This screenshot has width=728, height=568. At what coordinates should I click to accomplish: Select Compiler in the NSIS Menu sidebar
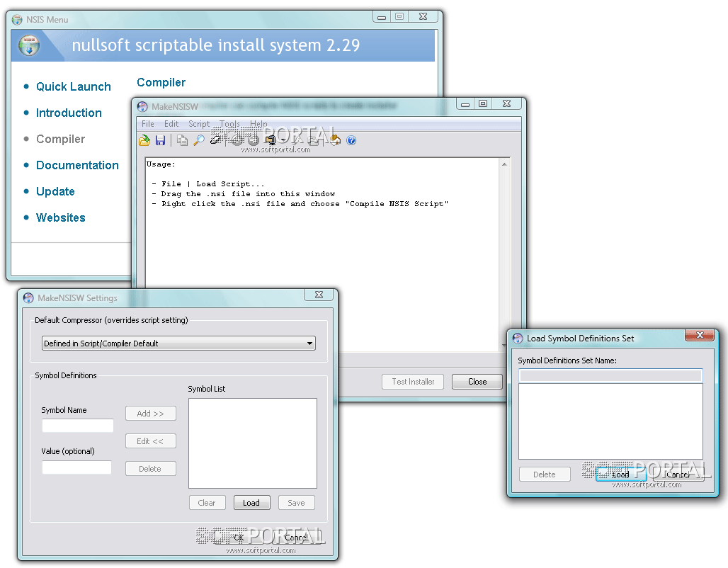60,139
